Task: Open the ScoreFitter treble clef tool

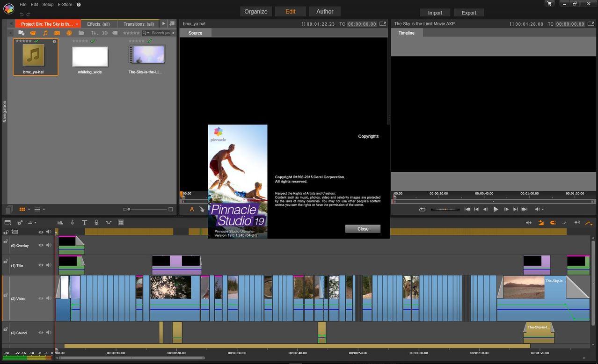Action: pos(72,223)
